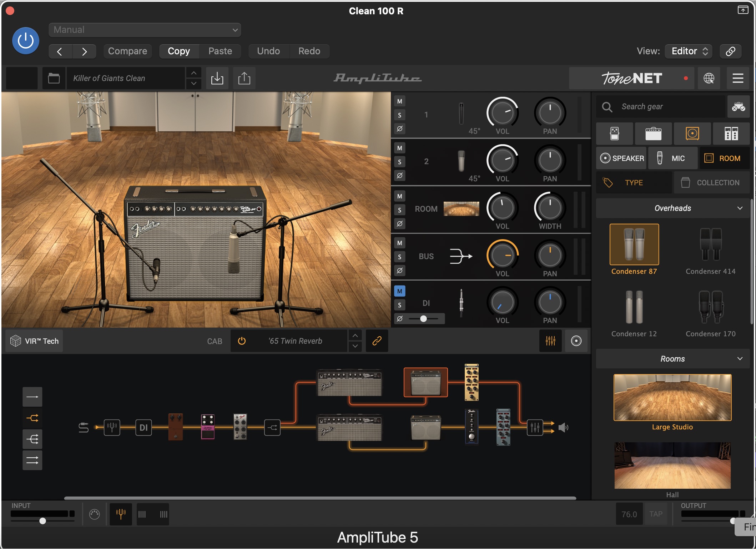This screenshot has height=549, width=756.
Task: Click the chain mixer block near output
Action: click(535, 427)
